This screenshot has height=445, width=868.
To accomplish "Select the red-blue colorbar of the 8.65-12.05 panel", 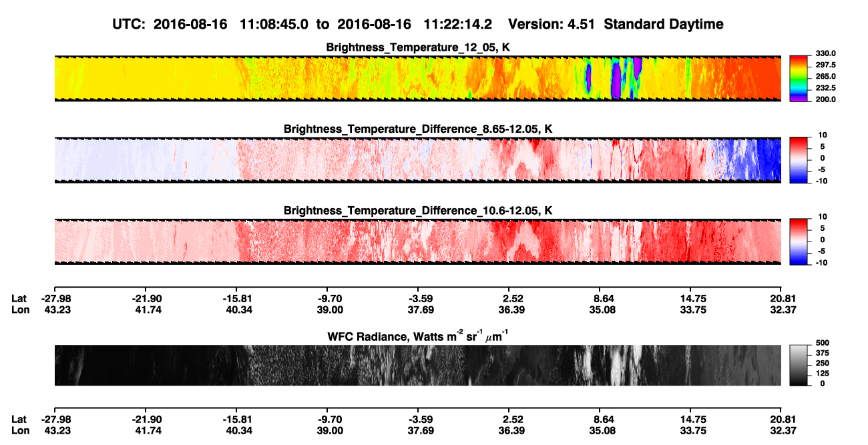I will pos(798,159).
